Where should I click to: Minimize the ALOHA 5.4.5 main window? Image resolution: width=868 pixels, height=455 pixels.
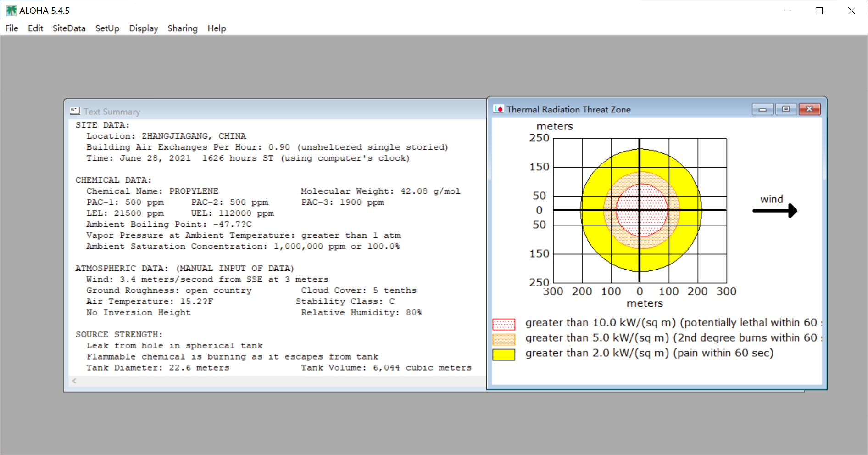pyautogui.click(x=788, y=11)
